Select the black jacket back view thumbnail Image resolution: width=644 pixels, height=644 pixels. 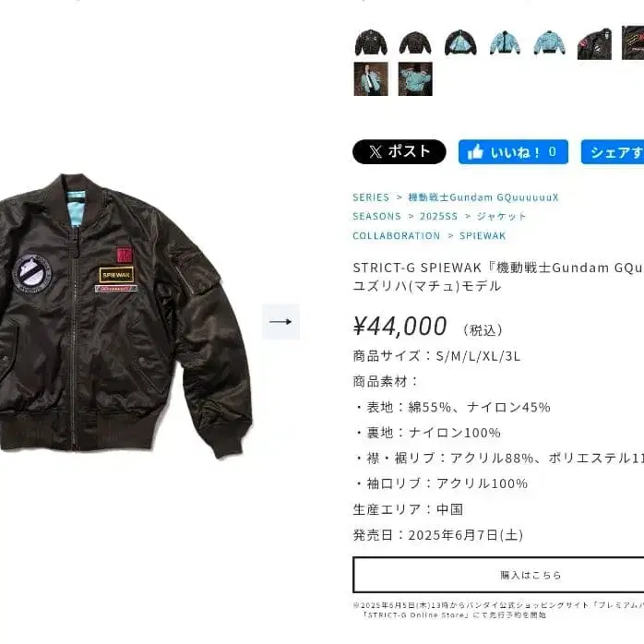[x=415, y=42]
